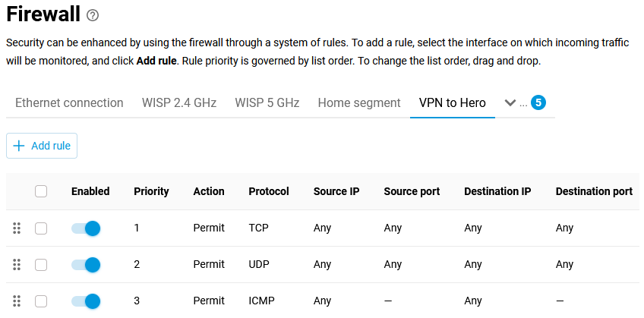Grab the drag handle of the ICMP rule
The height and width of the screenshot is (318, 644).
click(x=17, y=301)
